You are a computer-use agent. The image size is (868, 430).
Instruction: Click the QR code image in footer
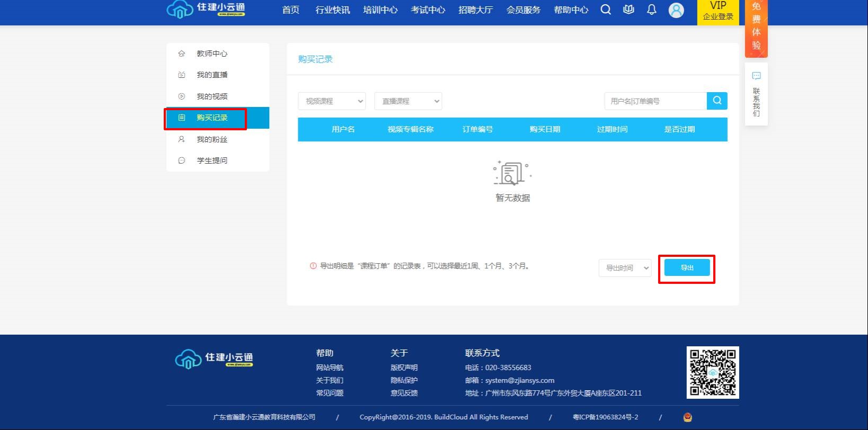713,372
